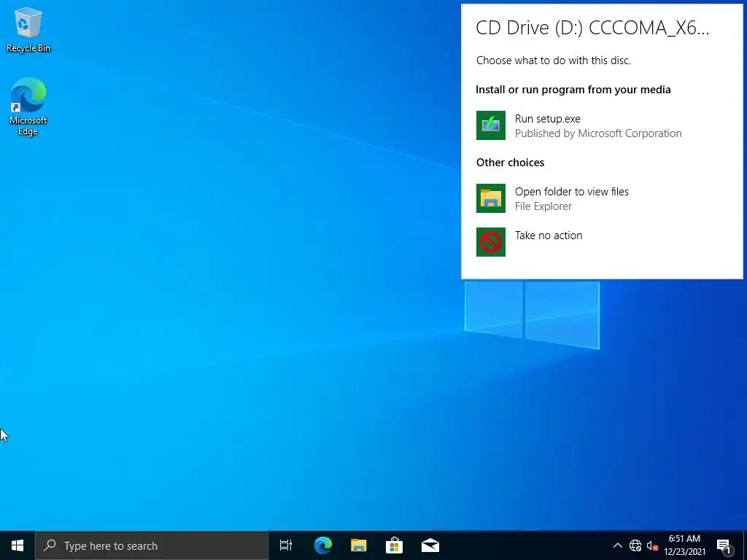Choose Open folder to view files

572,192
